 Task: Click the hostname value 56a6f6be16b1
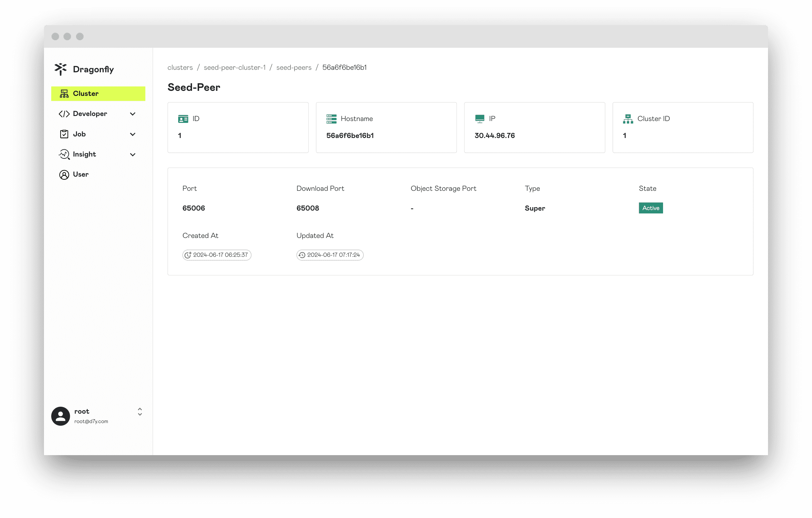[350, 135]
